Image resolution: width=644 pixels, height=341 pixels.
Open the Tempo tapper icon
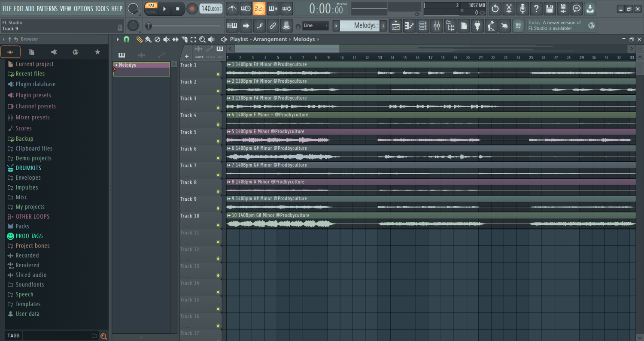(x=491, y=26)
